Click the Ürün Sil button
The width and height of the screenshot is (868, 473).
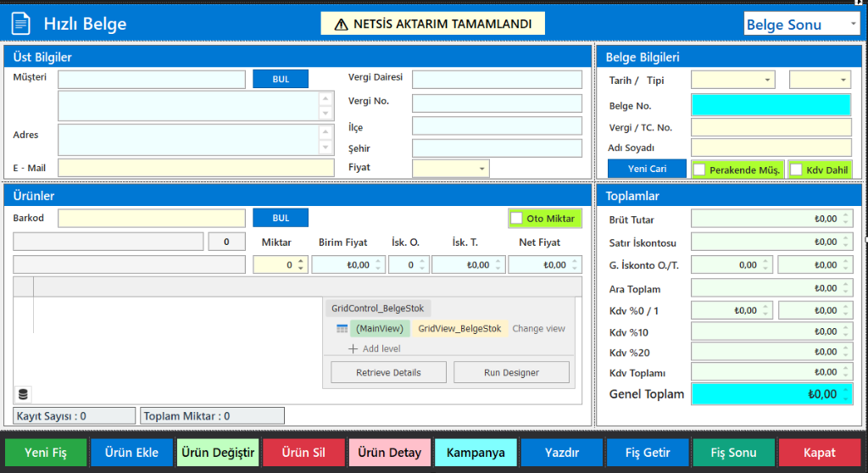(x=304, y=453)
